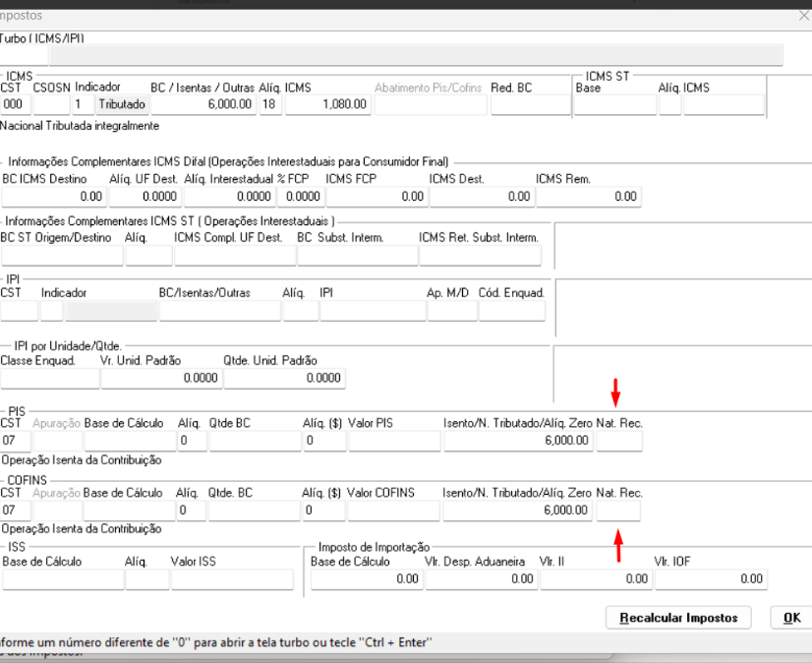Click the Cód. Enquad. field
The image size is (812, 663).
click(511, 311)
